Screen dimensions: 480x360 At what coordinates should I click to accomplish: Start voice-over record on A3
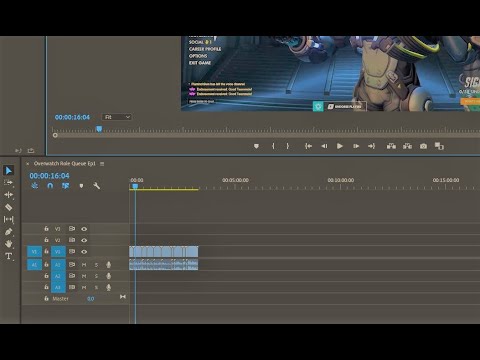[x=108, y=287]
